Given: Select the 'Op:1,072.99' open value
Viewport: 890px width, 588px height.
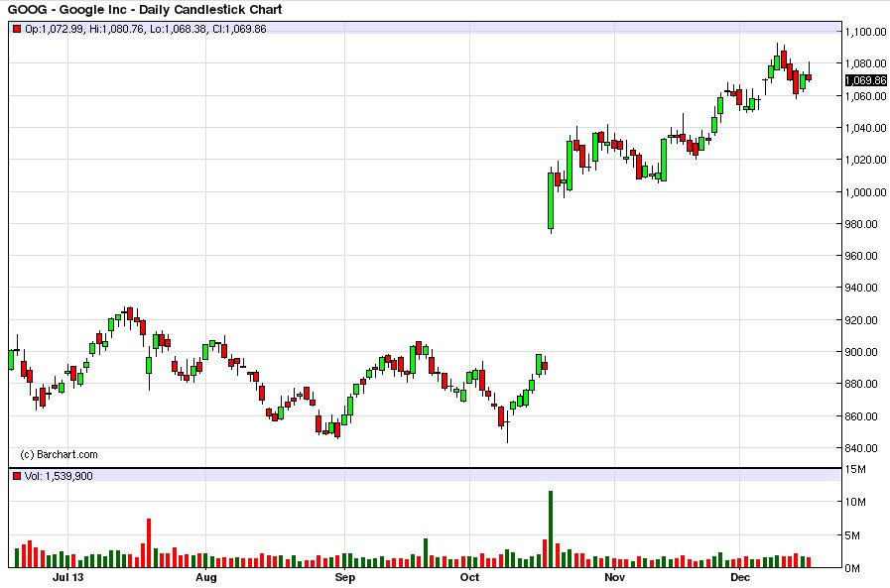Looking at the screenshot, I should click(x=54, y=29).
